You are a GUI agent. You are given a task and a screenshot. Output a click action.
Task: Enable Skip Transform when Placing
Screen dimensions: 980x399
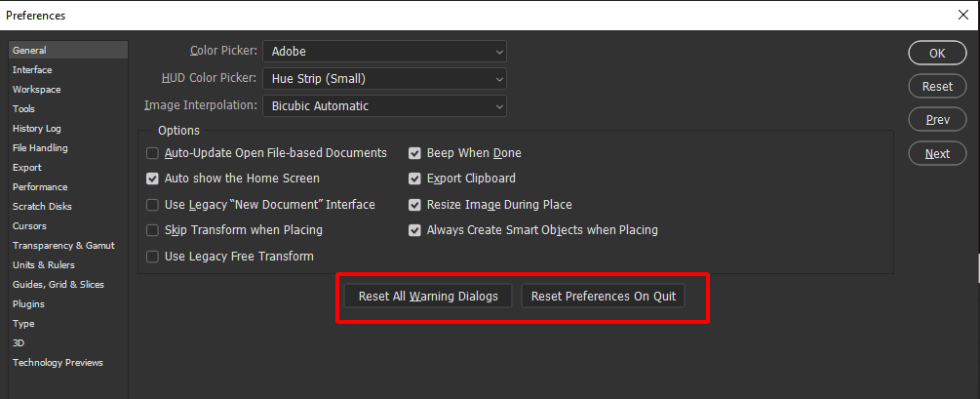click(152, 230)
